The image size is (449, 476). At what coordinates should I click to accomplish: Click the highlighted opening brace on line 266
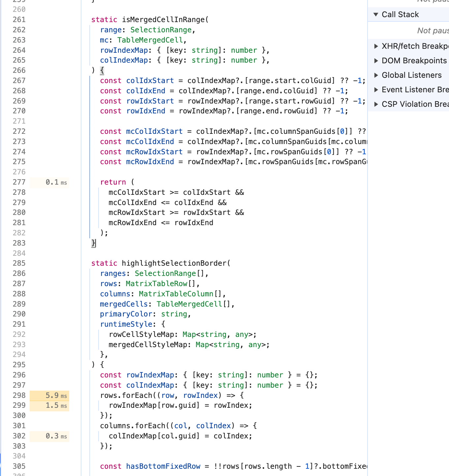click(x=102, y=70)
